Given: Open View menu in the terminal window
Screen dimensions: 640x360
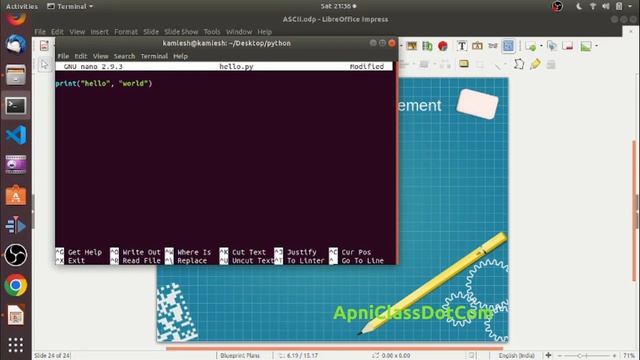Looking at the screenshot, I should pos(100,56).
